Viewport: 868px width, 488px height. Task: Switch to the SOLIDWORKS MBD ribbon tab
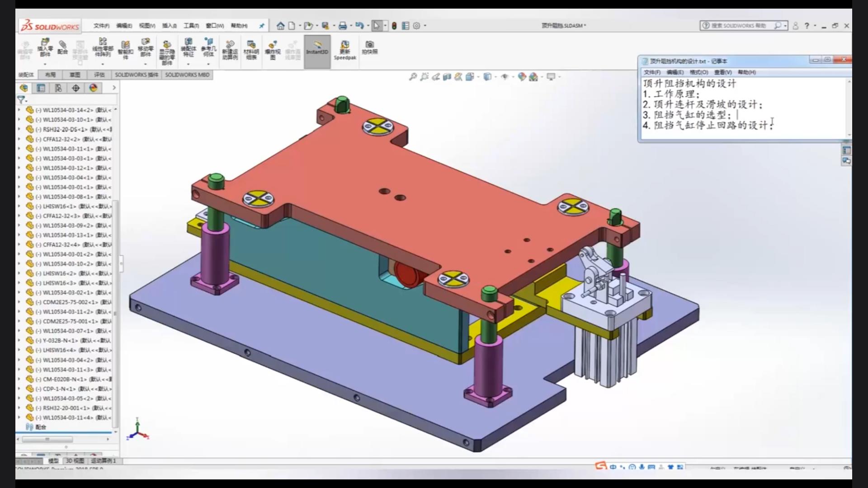(x=187, y=75)
